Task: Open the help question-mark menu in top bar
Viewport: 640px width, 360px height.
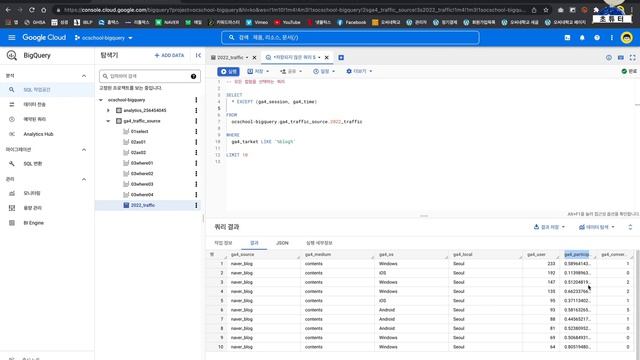Action: point(597,38)
